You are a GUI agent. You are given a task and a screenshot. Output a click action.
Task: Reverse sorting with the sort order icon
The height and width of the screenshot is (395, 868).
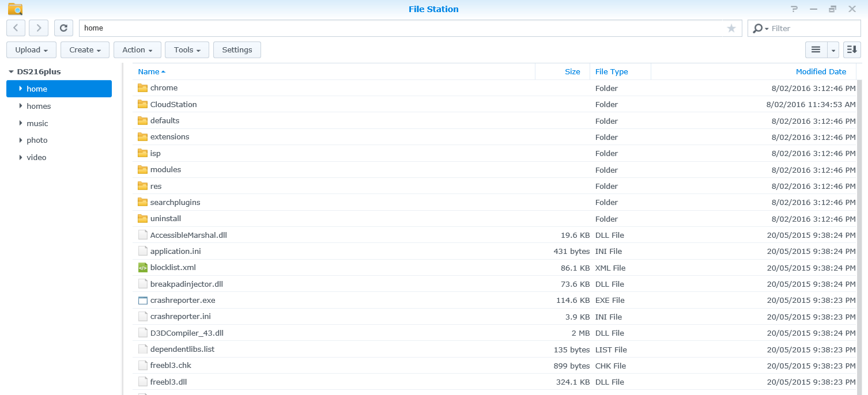click(852, 50)
